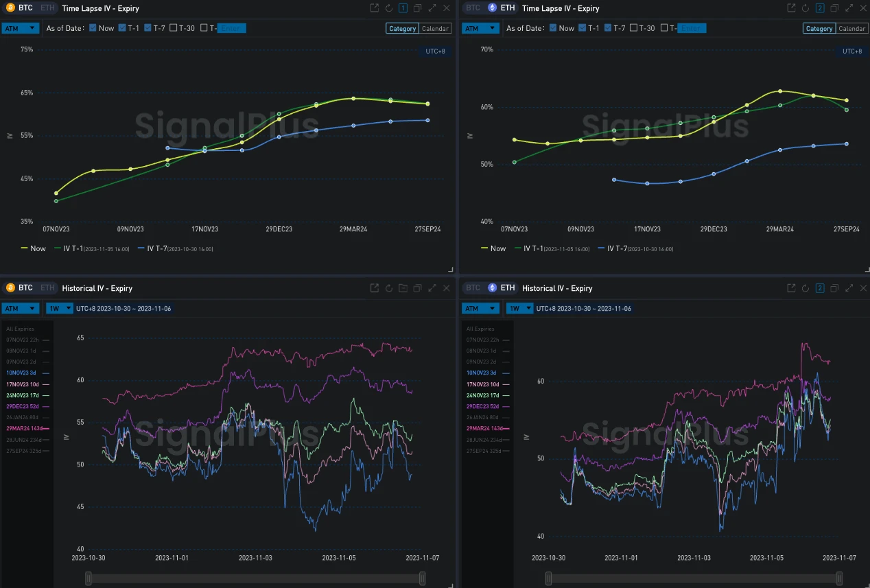Image resolution: width=870 pixels, height=588 pixels.
Task: Switch BTC Time Lapse panel to ETH
Action: point(47,8)
